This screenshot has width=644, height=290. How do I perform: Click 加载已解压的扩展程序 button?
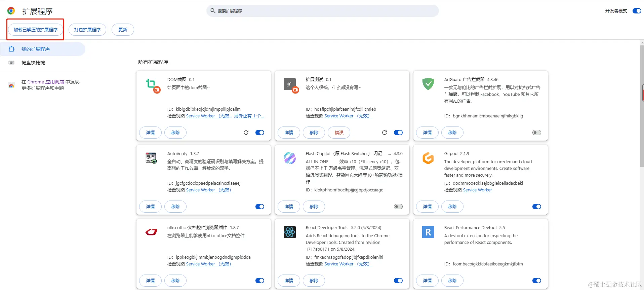(x=36, y=30)
